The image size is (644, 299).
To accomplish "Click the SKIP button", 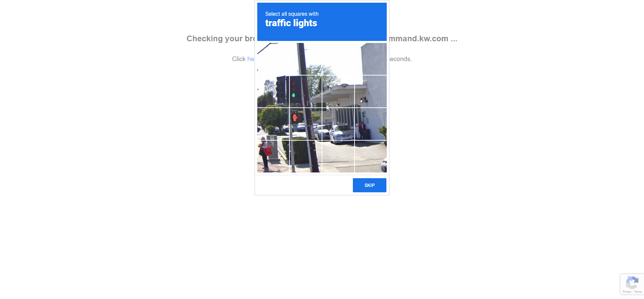I will click(x=369, y=185).
